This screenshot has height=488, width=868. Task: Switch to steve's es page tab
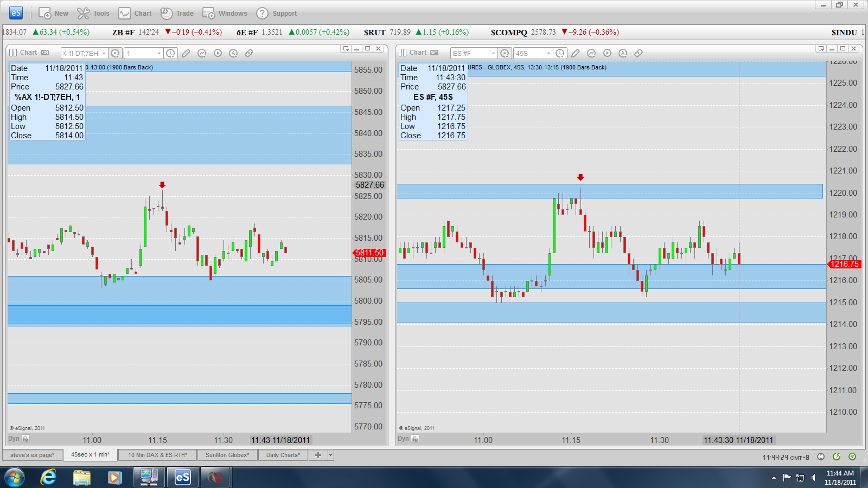pos(33,455)
